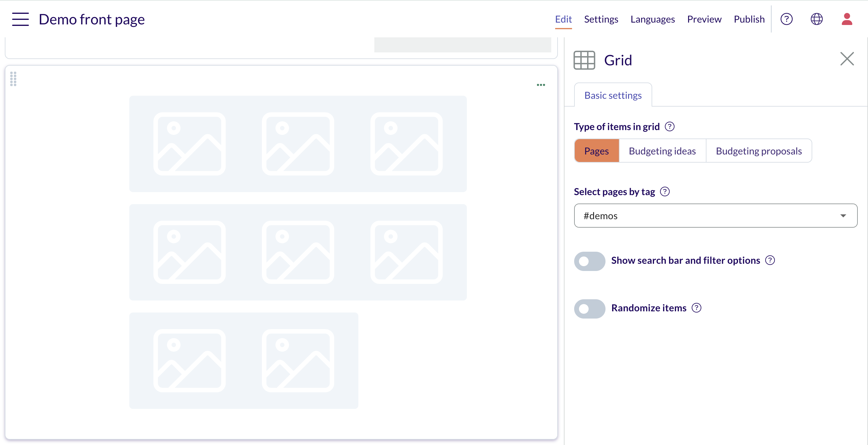Viewport: 868px width, 445px height.
Task: Click last image placeholder in top row
Action: (x=406, y=144)
